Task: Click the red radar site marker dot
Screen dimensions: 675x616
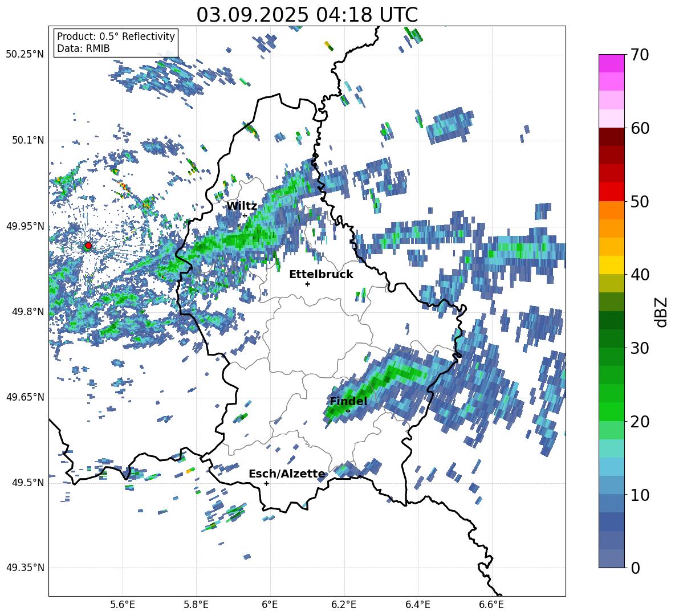Action: [x=88, y=246]
